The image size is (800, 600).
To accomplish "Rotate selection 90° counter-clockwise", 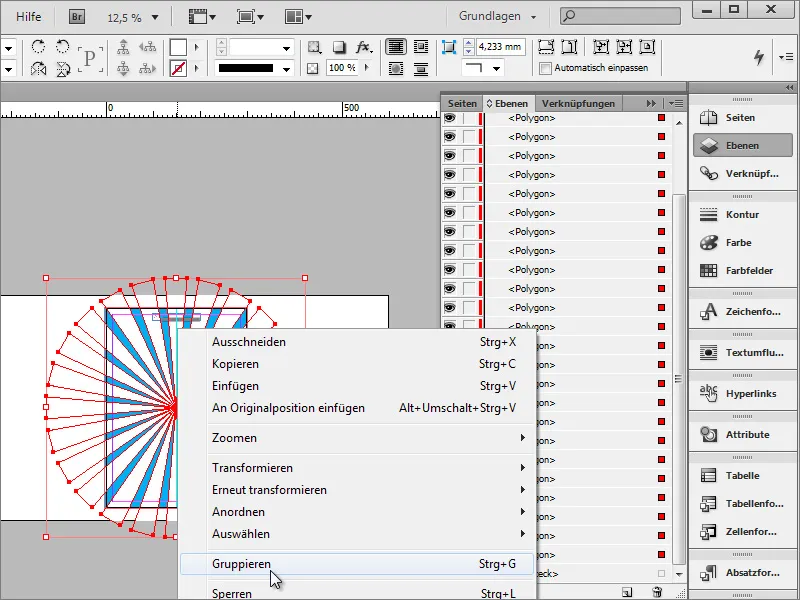I will 62,47.
